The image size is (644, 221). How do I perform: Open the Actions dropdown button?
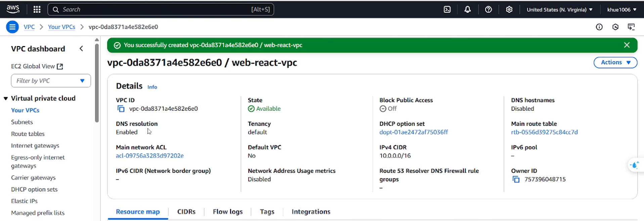click(615, 63)
